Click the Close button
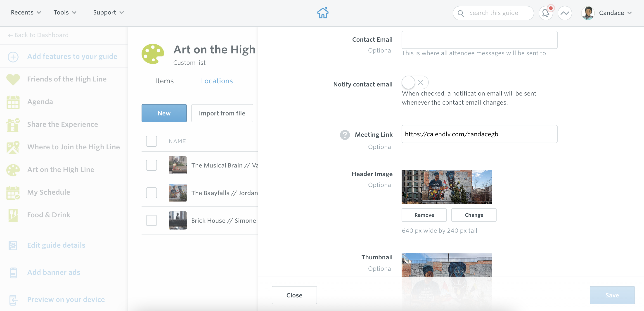This screenshot has width=644, height=311. pyautogui.click(x=294, y=295)
